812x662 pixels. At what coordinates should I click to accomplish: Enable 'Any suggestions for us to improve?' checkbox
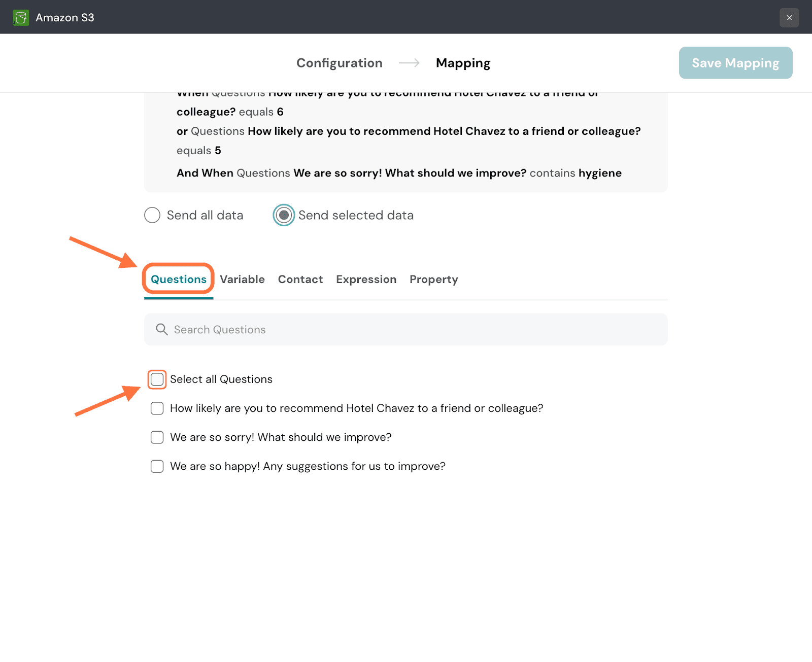[x=157, y=466]
